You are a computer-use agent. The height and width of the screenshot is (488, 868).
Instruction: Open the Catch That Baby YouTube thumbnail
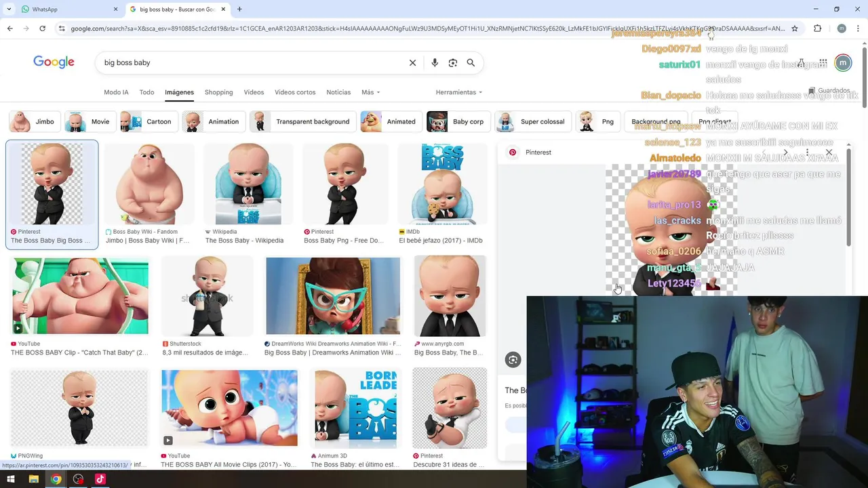coord(80,296)
